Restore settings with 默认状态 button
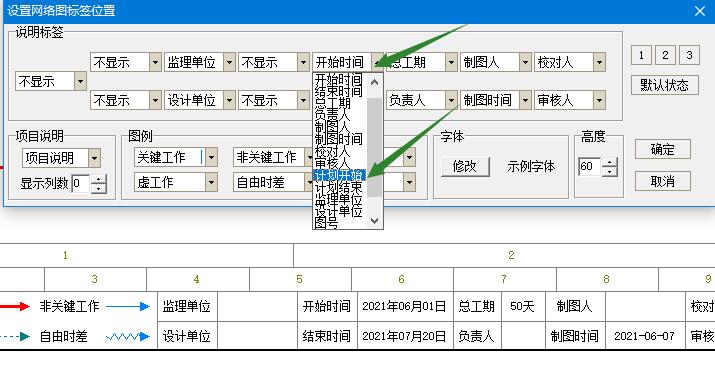 [x=664, y=85]
